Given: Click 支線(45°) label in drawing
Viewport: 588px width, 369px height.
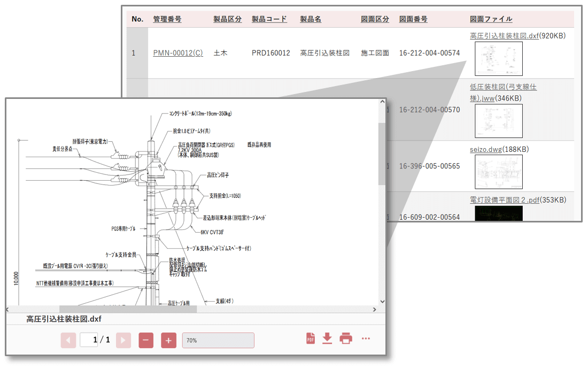Looking at the screenshot, I should point(225,301).
